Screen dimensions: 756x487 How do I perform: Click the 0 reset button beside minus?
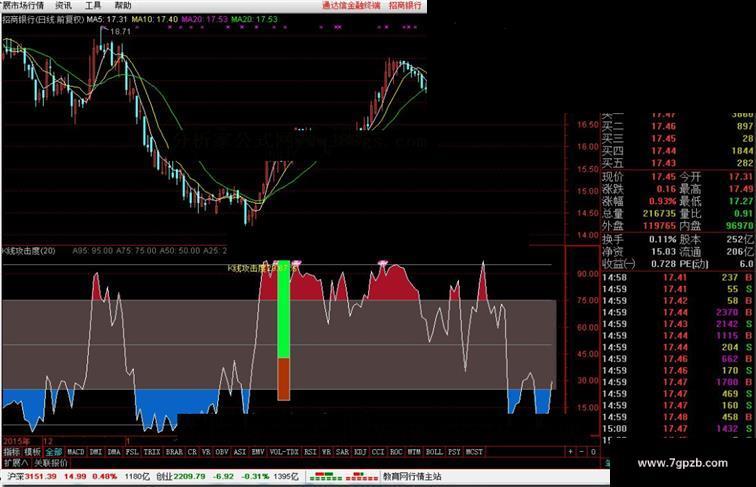[x=593, y=452]
